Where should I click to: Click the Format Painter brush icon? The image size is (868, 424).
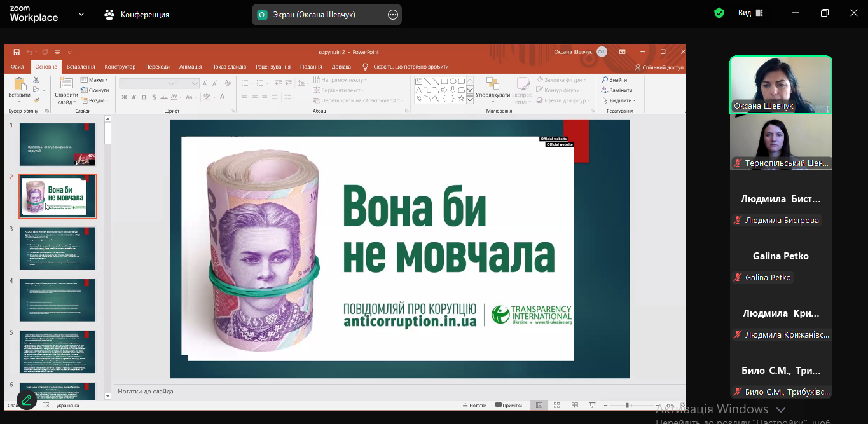tap(36, 100)
